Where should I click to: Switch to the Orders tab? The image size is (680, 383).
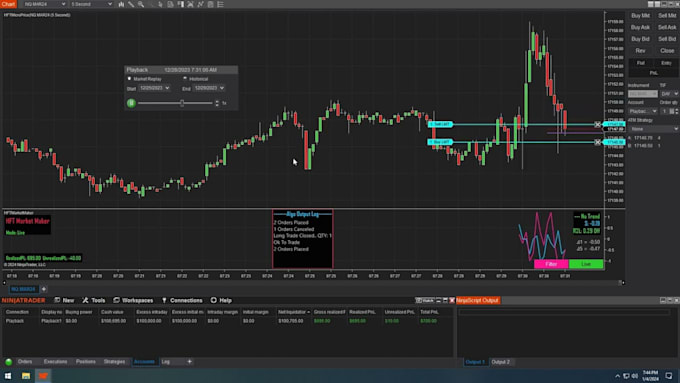pyautogui.click(x=25, y=362)
